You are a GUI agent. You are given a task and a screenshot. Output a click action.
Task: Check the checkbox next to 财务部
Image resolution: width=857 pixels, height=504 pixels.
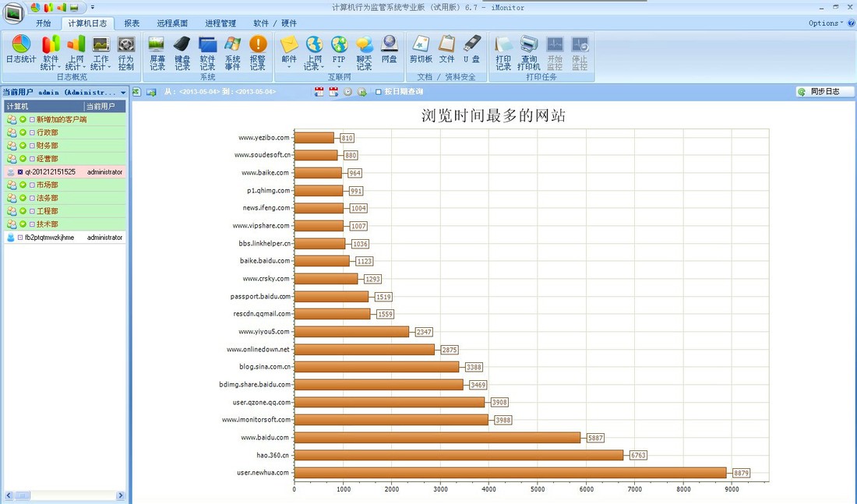coord(31,146)
